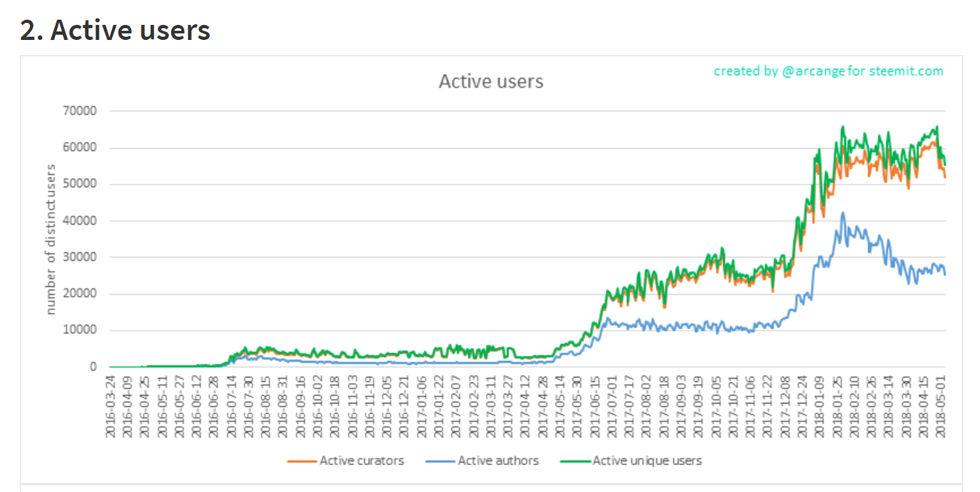Click the '2. Active users' section heading

pos(115,30)
